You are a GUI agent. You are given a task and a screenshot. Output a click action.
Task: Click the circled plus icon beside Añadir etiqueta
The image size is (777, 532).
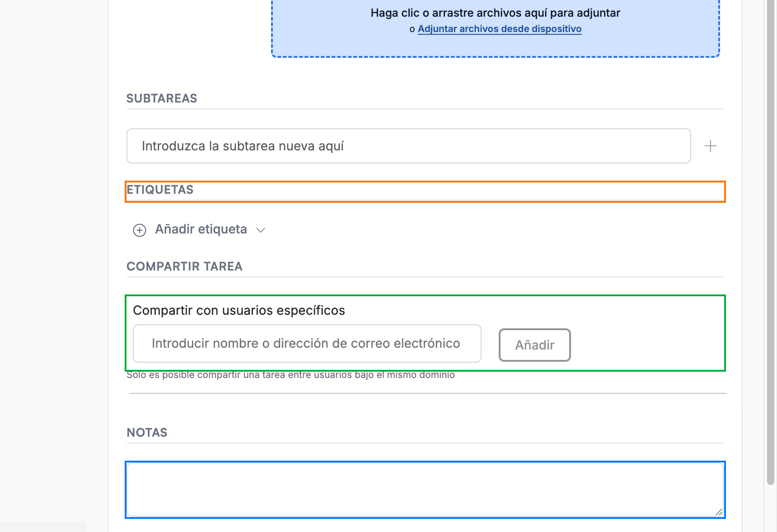(x=140, y=230)
